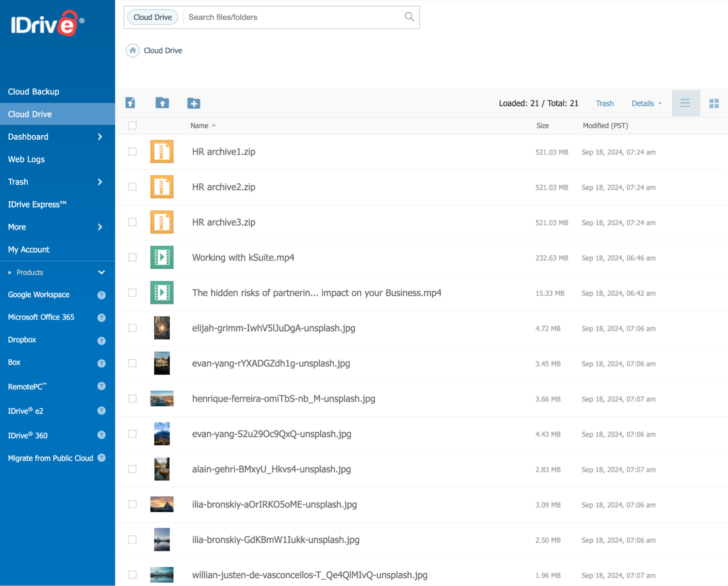Tick alain-gehri jpg checkbox
This screenshot has width=728, height=586.
132,469
